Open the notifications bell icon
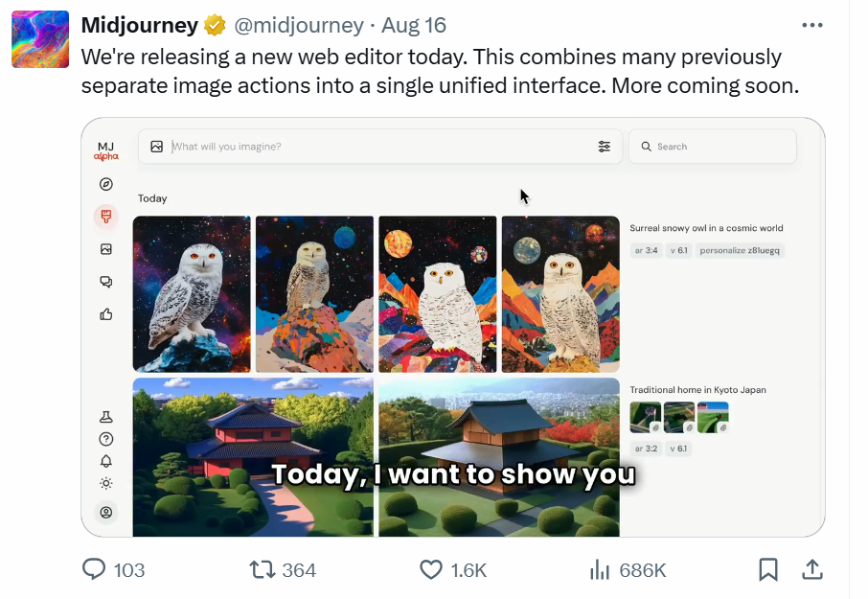The height and width of the screenshot is (599, 868). (106, 461)
